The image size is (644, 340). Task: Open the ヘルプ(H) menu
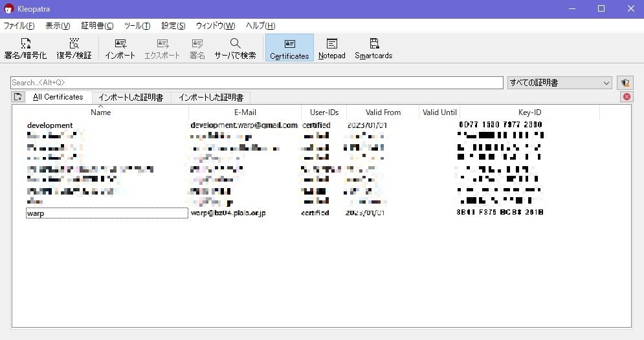tap(260, 26)
